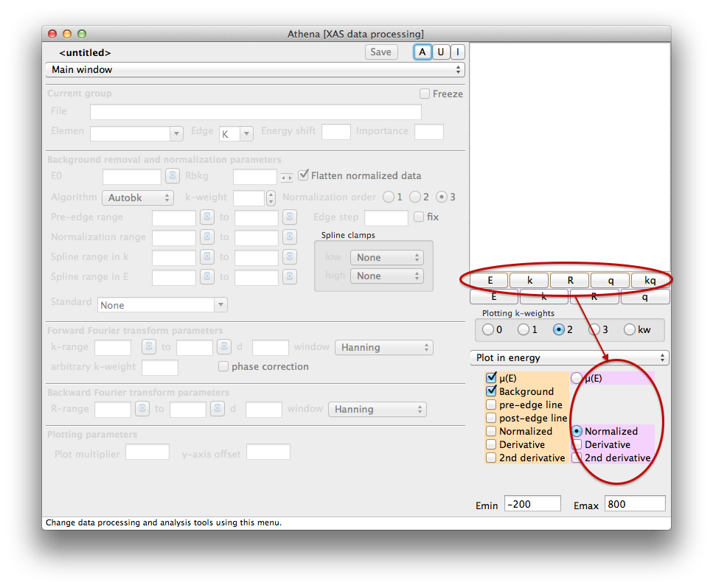Click the arbitrary k-weight field
This screenshot has width=713, height=588.
point(160,367)
